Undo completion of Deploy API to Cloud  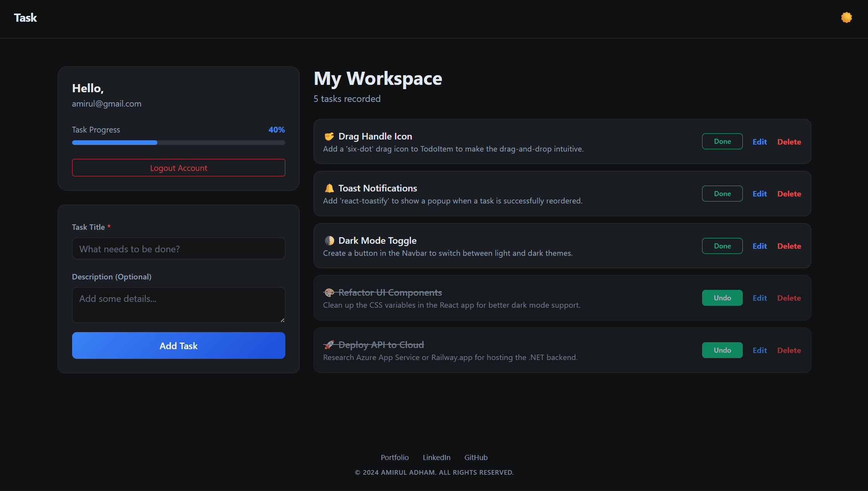(x=722, y=350)
